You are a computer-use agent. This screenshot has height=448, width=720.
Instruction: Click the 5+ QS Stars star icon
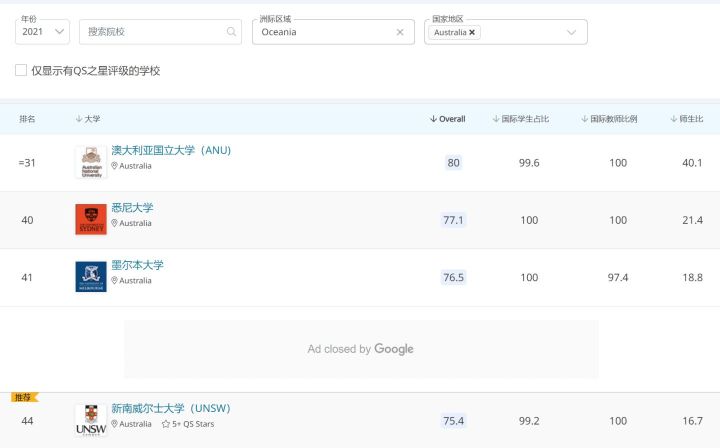[x=166, y=424]
